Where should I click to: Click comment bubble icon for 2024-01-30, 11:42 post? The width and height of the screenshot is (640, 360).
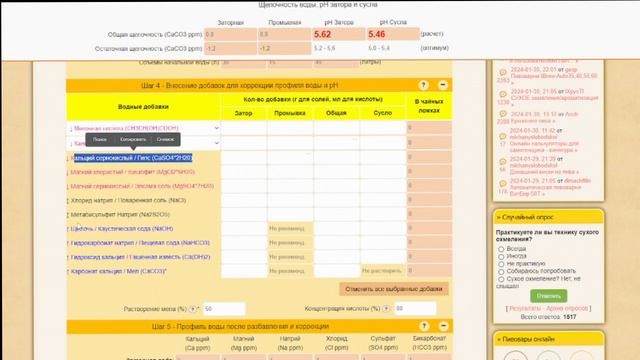click(503, 136)
